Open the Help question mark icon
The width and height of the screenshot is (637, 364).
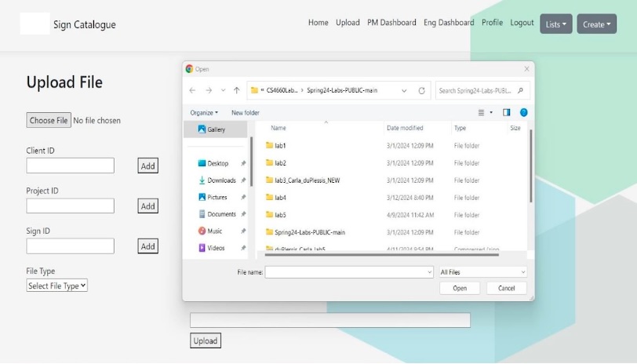[x=524, y=112]
